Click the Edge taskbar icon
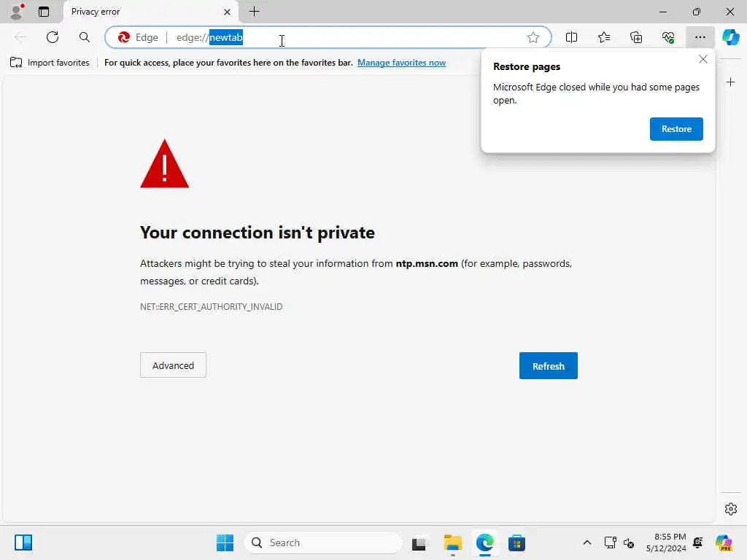 pos(484,542)
